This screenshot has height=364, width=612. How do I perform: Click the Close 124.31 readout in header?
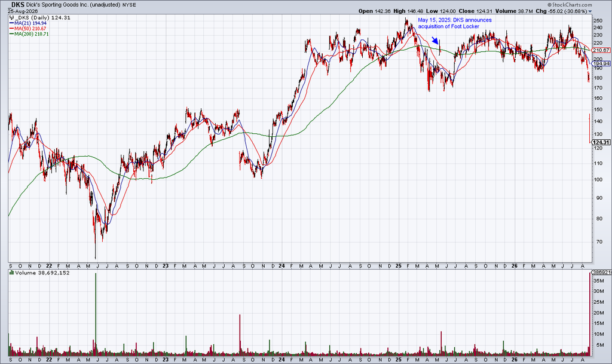point(476,11)
